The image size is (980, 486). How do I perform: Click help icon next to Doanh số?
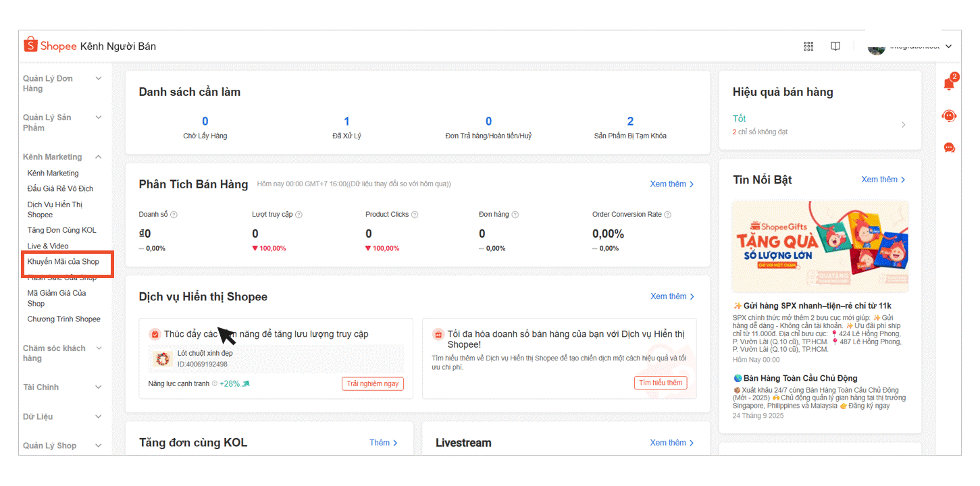(x=174, y=215)
